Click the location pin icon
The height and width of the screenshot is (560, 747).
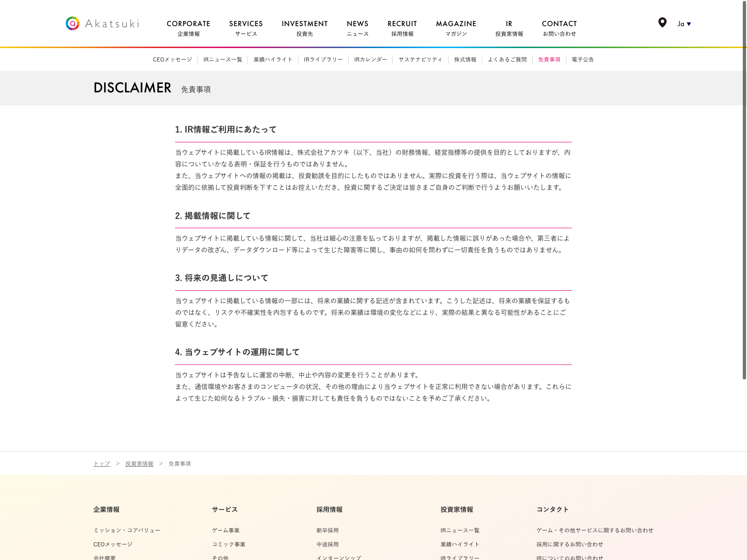tap(662, 22)
